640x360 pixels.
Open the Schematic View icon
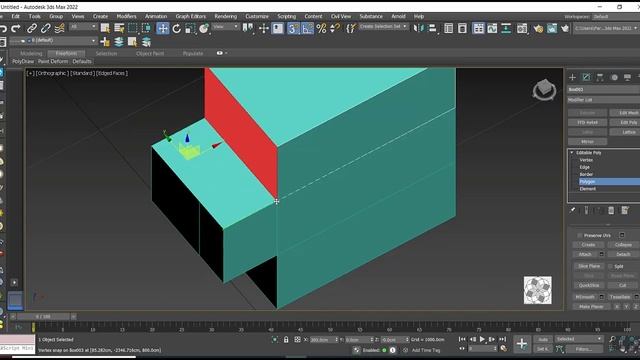click(506, 28)
